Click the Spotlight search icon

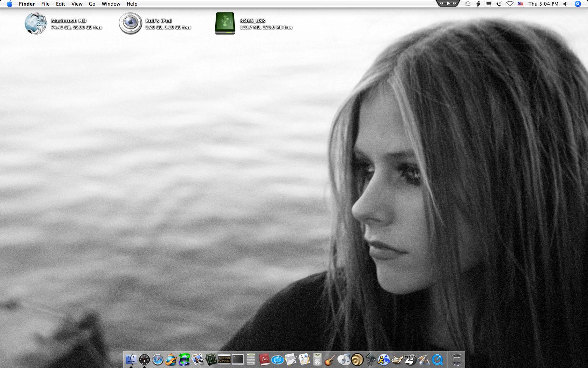(x=578, y=4)
